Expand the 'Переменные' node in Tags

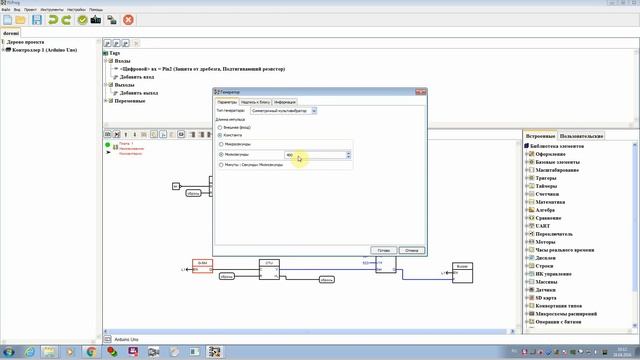coord(106,101)
